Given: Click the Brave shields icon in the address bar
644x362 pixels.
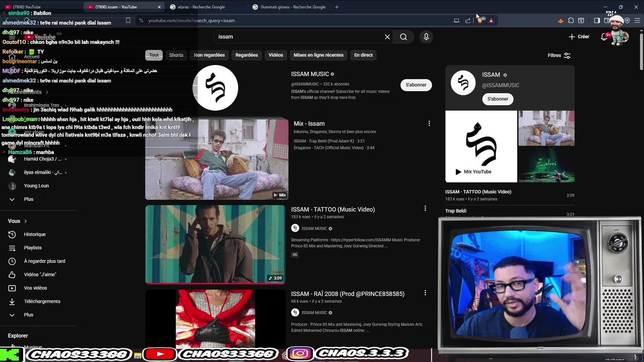Looking at the screenshot, I should click(x=480, y=21).
